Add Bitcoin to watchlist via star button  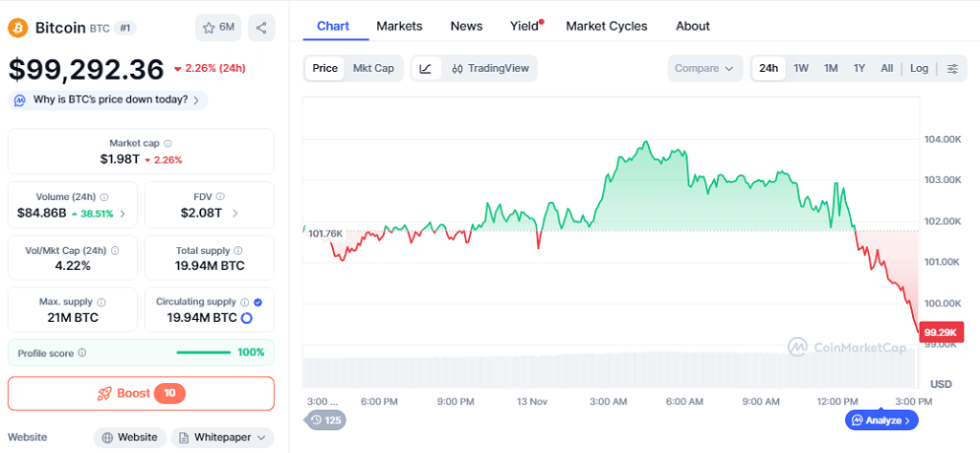click(x=218, y=28)
